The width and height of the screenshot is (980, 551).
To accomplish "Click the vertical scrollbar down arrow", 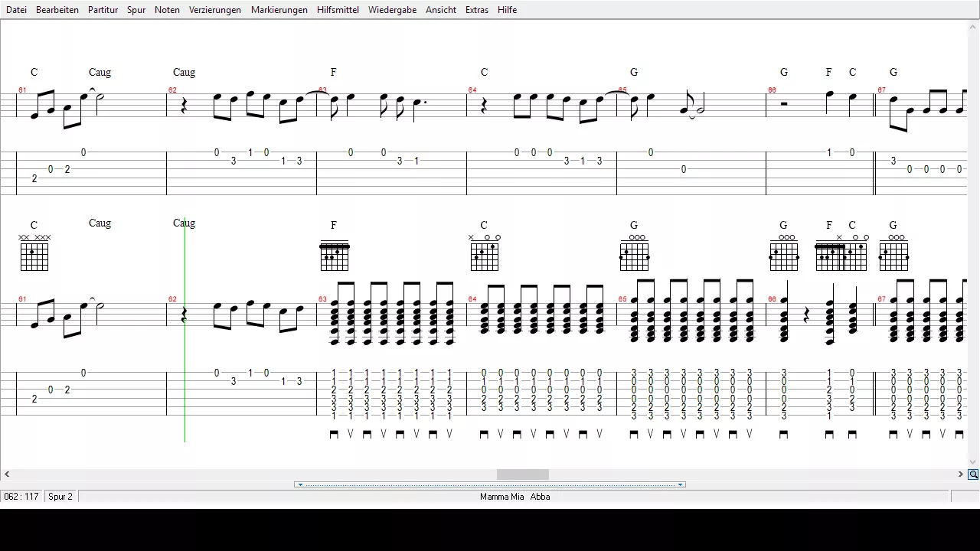I will (x=973, y=462).
